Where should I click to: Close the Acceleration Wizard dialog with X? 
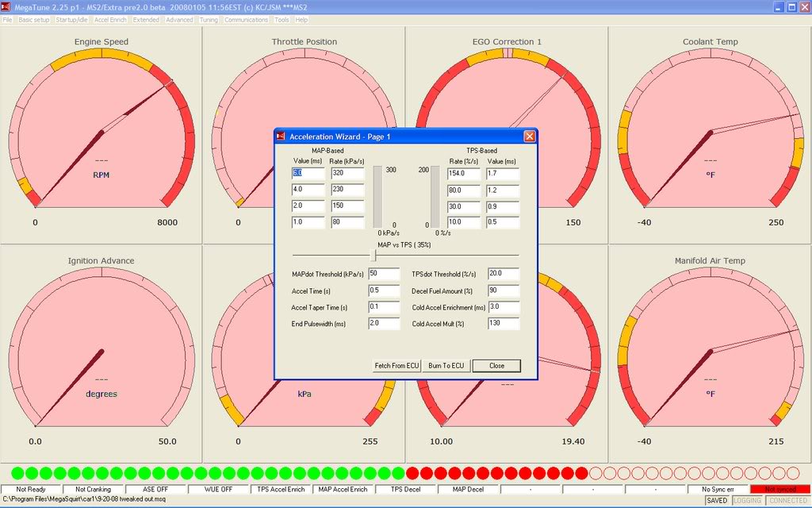529,137
